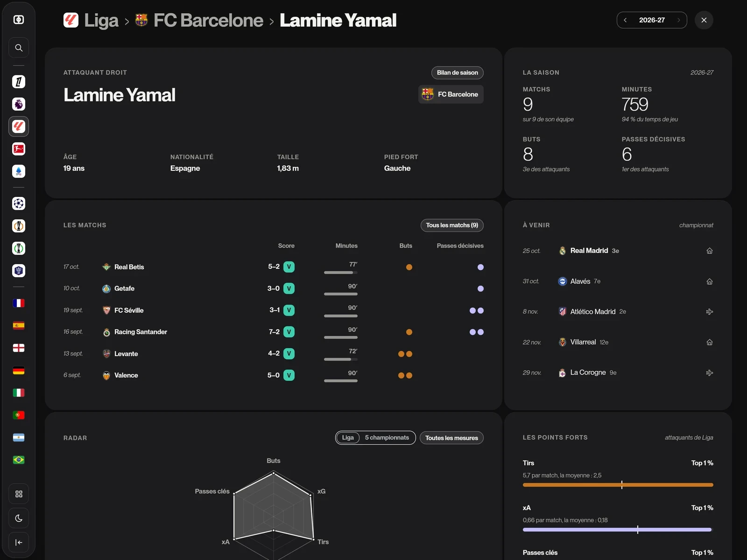Open upcoming match against La Corogne
This screenshot has width=747, height=560.
[618, 372]
